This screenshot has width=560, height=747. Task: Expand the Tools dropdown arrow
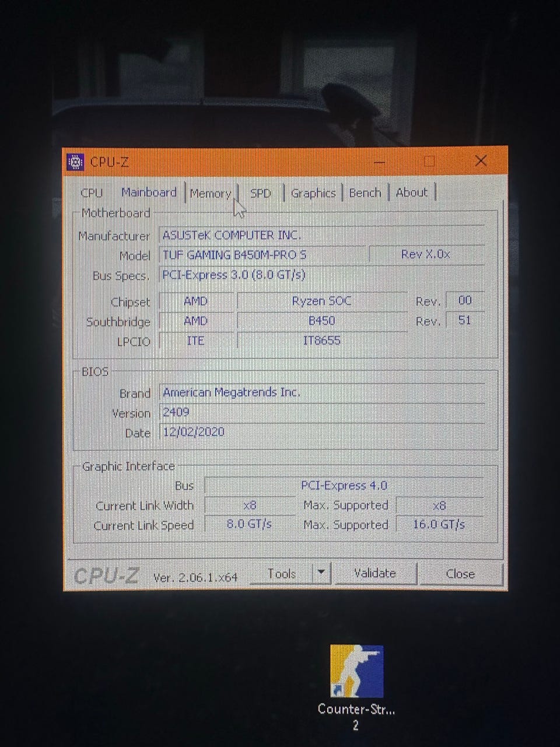coord(321,573)
